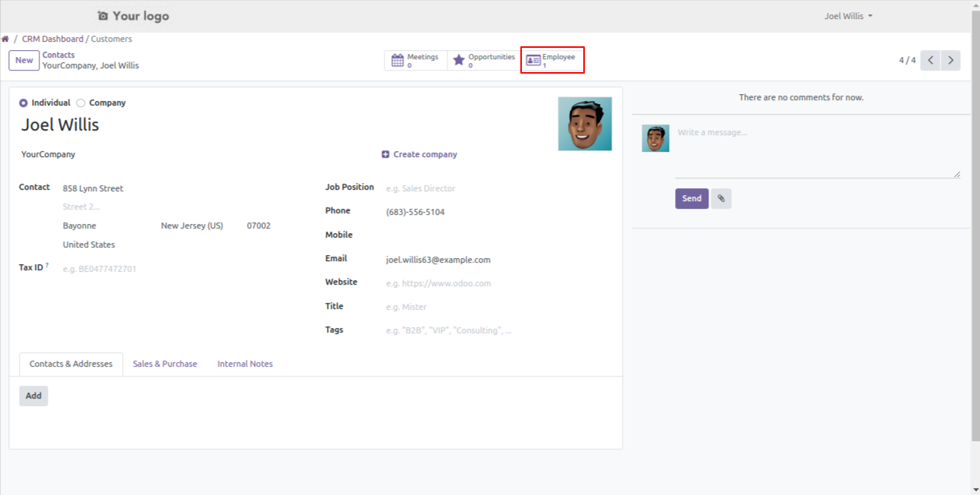Viewport: 980px width, 495px height.
Task: Click the attachment paperclip button
Action: point(721,198)
